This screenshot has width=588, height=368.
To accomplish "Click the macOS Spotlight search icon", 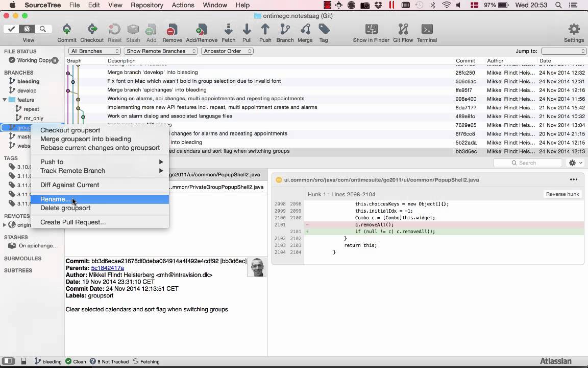I will coord(558,5).
